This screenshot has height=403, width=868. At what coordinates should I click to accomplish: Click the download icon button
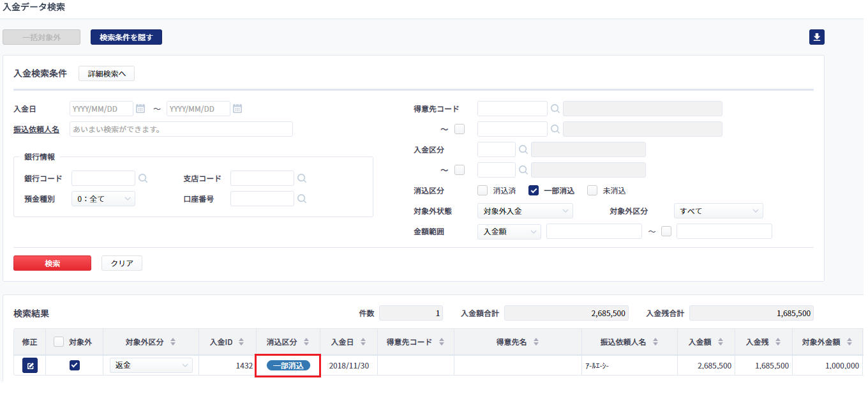pos(816,37)
